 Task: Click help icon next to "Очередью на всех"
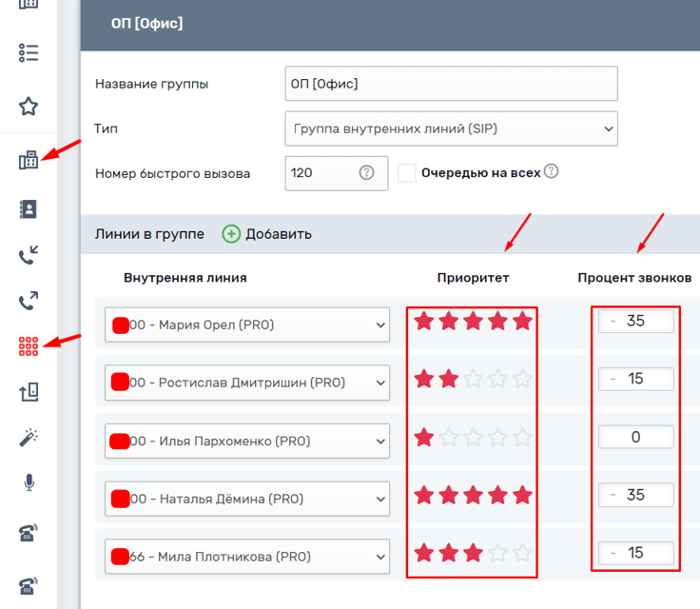pyautogui.click(x=551, y=172)
